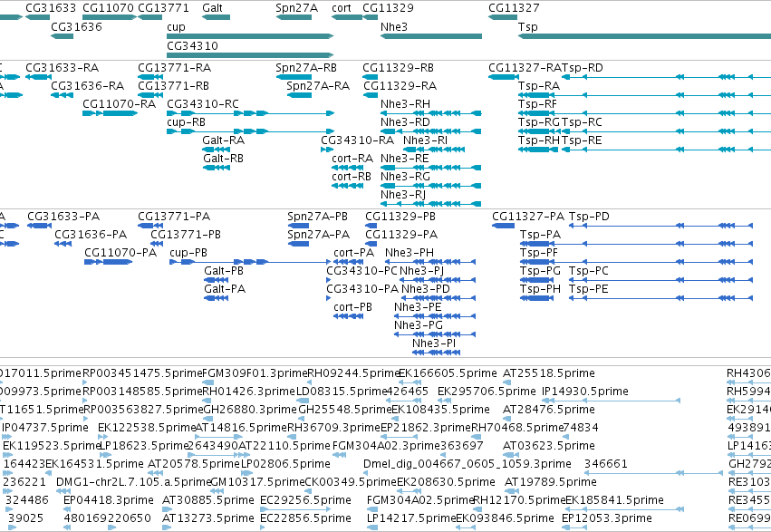Select protein Tsp-PA

point(637,244)
